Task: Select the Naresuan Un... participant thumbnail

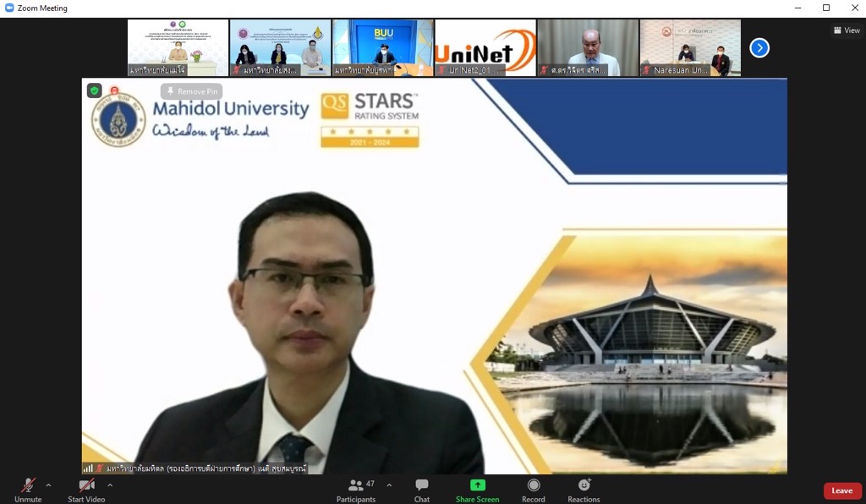Action: click(x=690, y=47)
